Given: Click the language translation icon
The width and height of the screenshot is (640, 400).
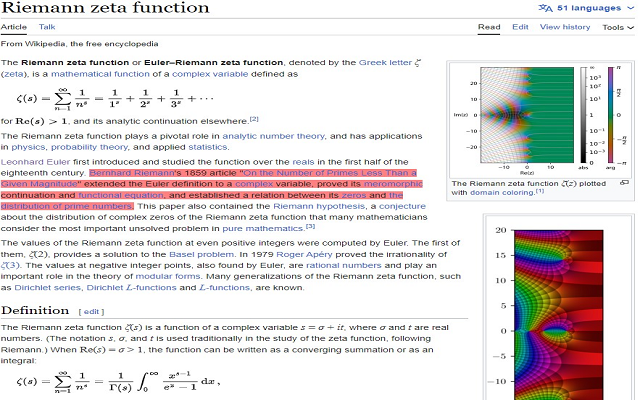Looking at the screenshot, I should (x=544, y=8).
